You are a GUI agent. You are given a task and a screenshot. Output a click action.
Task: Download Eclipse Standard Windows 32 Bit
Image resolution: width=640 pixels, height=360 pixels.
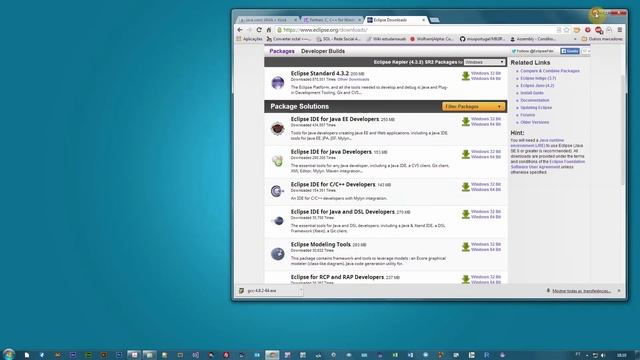point(486,73)
